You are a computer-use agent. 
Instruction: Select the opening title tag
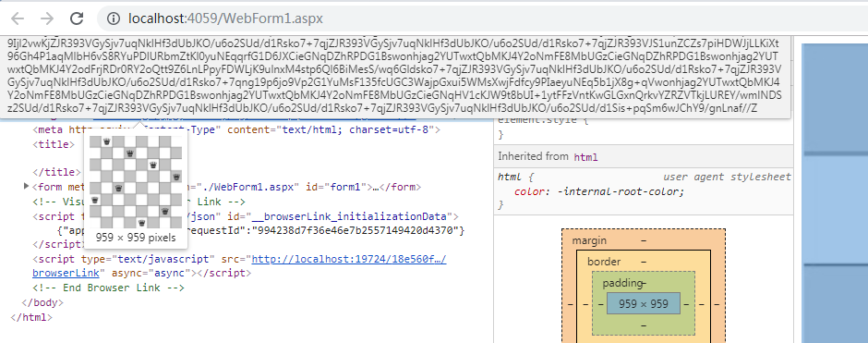click(x=54, y=144)
